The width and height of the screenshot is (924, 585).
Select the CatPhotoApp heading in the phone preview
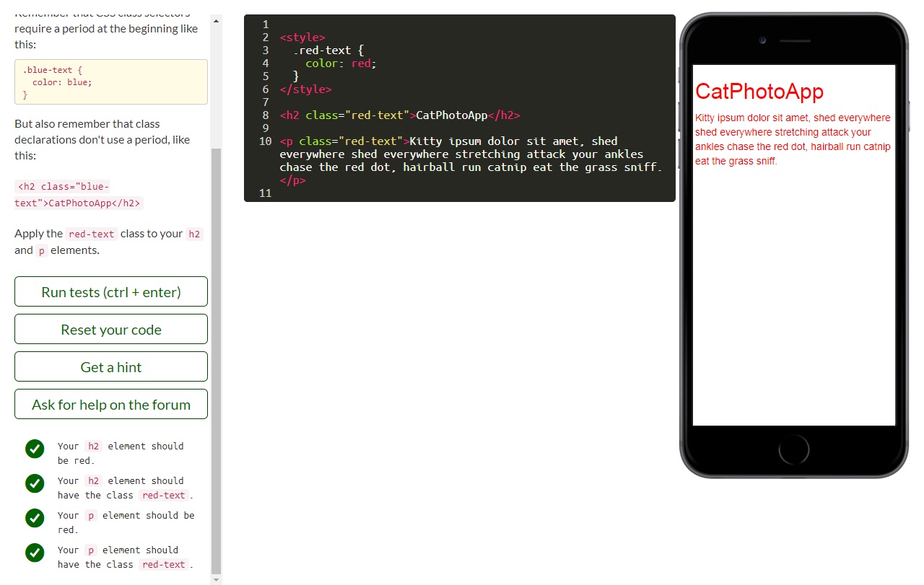(759, 92)
